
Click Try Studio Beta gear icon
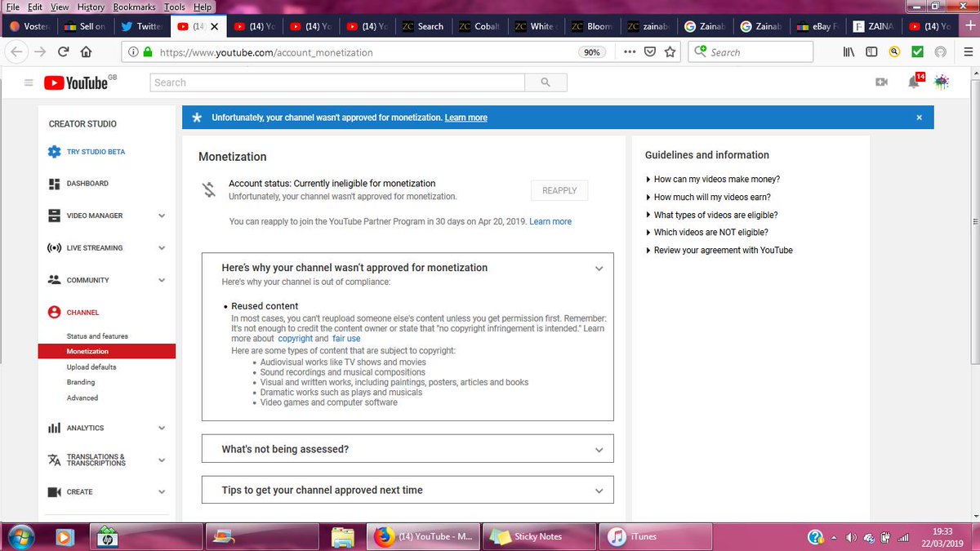54,152
